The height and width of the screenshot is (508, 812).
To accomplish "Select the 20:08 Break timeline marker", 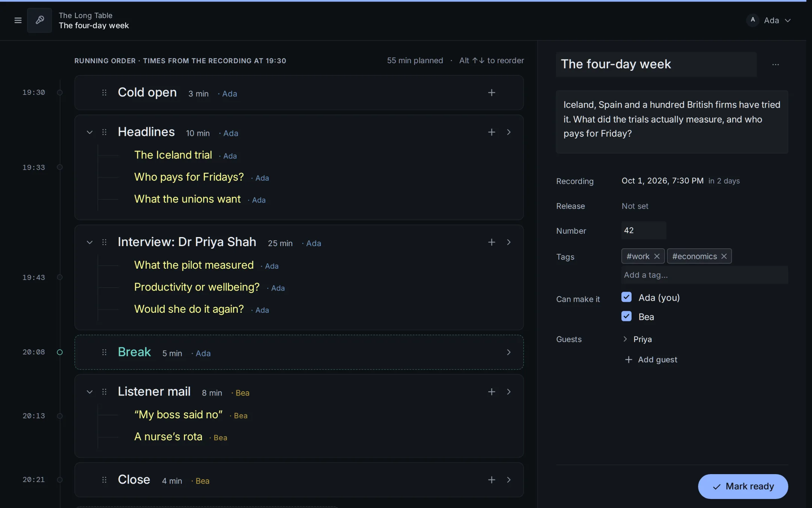I will 59,352.
